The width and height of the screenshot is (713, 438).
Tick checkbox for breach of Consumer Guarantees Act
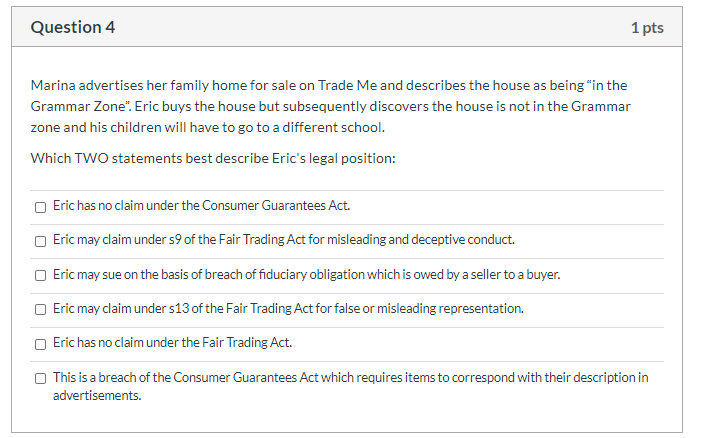click(x=40, y=378)
